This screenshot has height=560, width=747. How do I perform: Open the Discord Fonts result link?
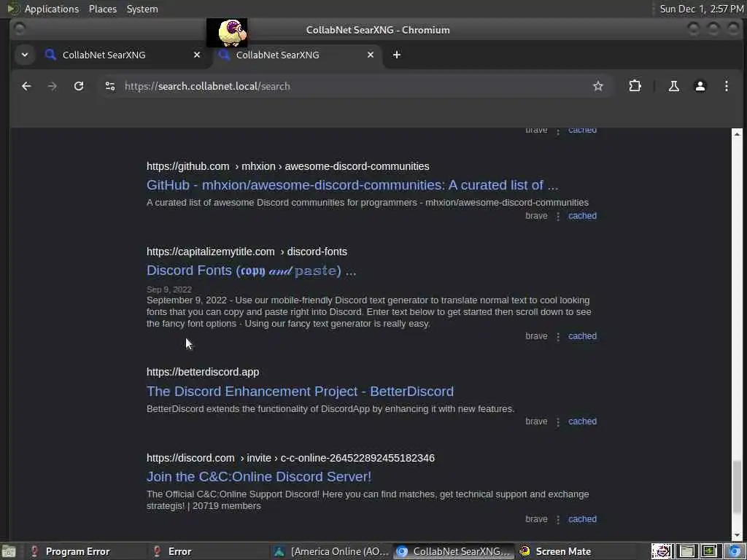pyautogui.click(x=251, y=271)
